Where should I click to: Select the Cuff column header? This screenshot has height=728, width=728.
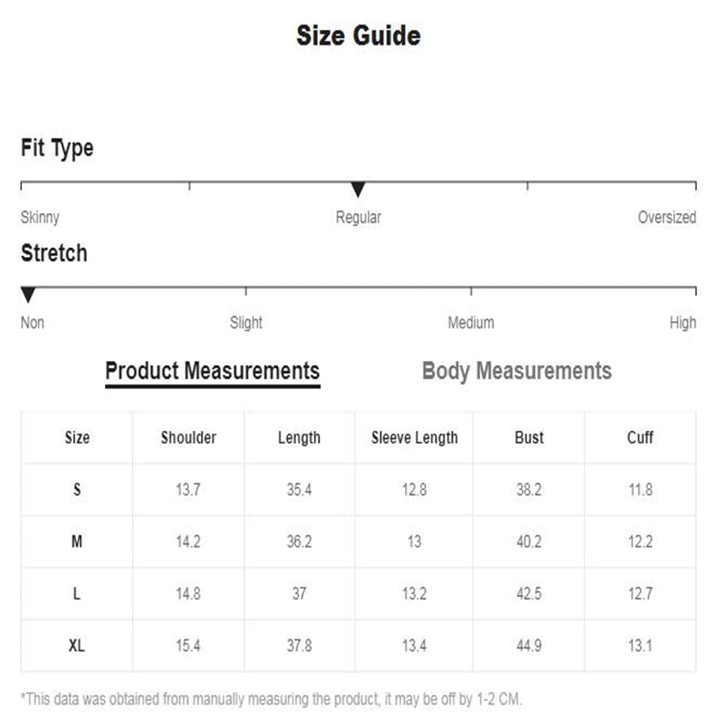[x=640, y=438]
